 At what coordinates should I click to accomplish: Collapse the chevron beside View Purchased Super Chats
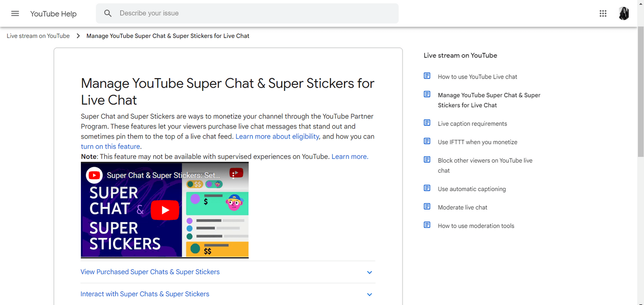click(369, 272)
